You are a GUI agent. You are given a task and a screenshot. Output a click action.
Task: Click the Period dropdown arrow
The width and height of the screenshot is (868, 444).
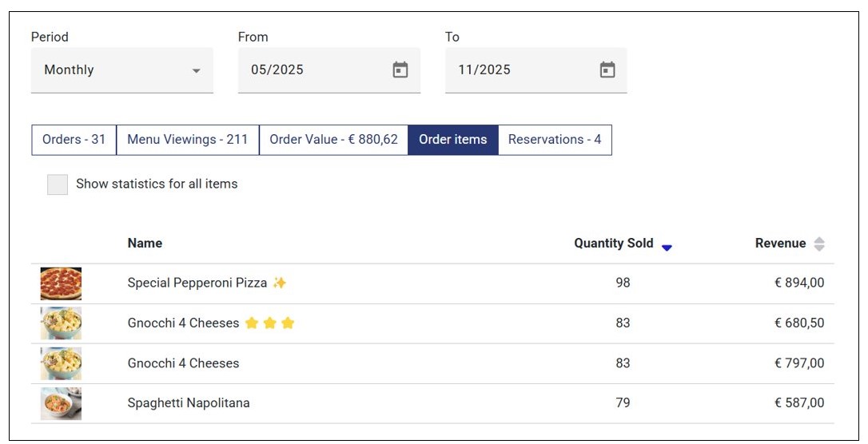click(x=197, y=71)
